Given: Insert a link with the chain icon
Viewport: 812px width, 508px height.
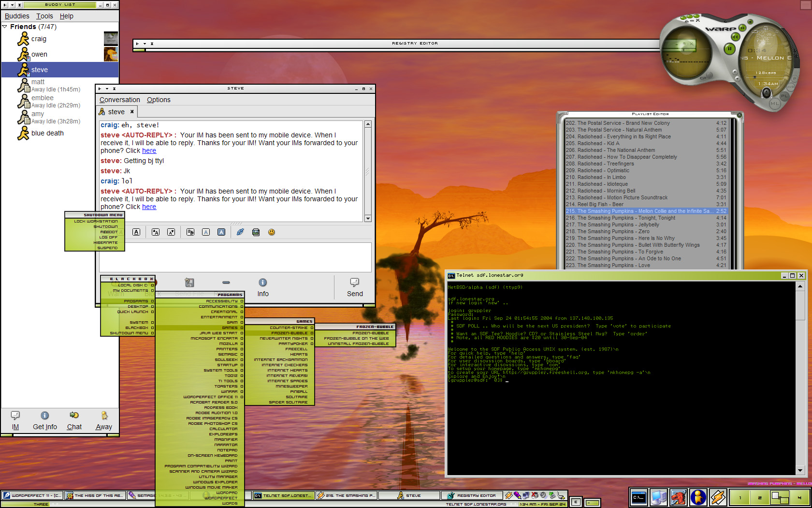Looking at the screenshot, I should click(x=240, y=232).
